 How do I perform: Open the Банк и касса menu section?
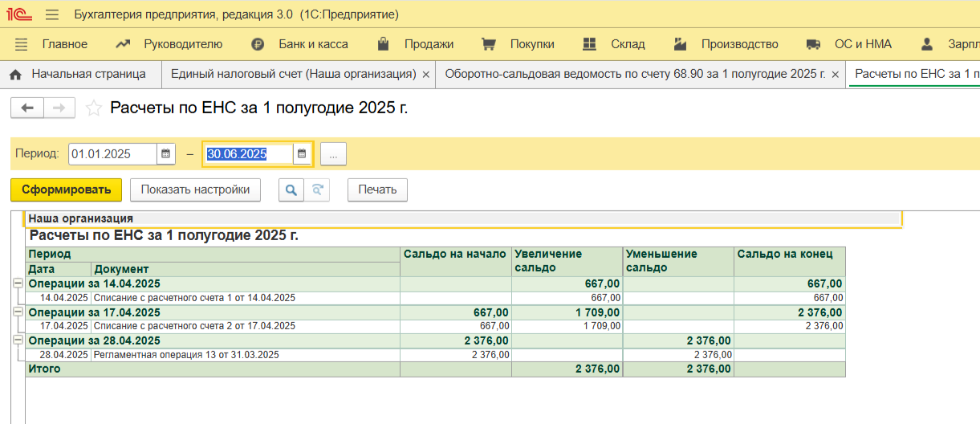312,44
